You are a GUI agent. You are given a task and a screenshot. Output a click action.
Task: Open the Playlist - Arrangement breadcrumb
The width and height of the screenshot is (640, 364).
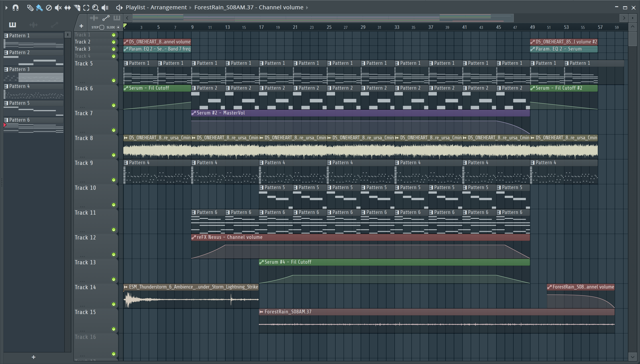click(156, 8)
